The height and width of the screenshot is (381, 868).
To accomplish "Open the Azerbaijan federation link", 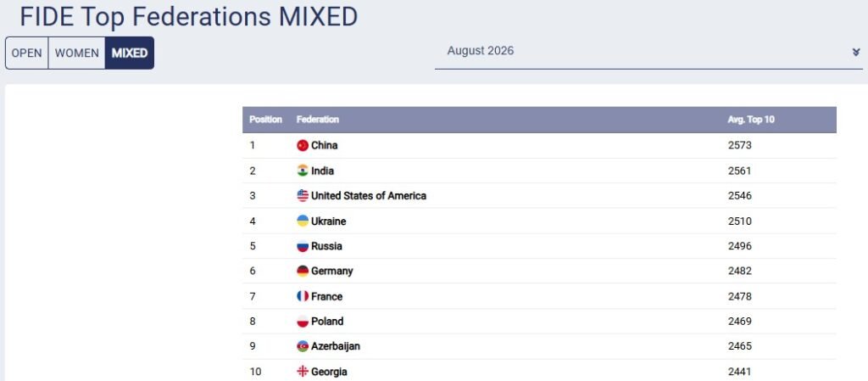I will point(336,346).
